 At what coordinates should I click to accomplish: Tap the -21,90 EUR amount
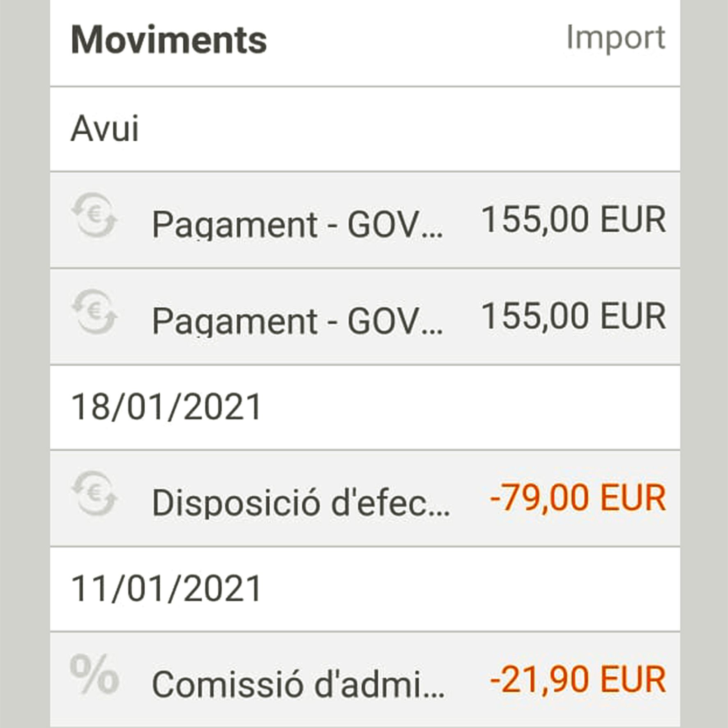pos(578,680)
